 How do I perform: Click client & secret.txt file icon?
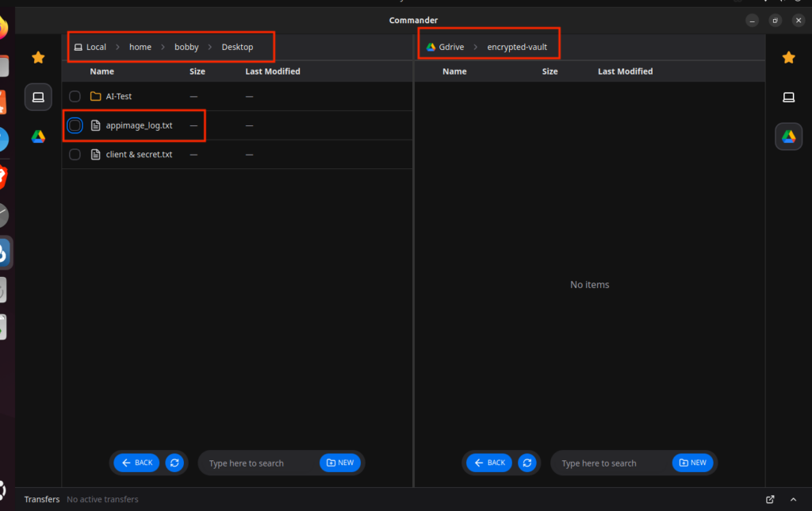coord(95,155)
